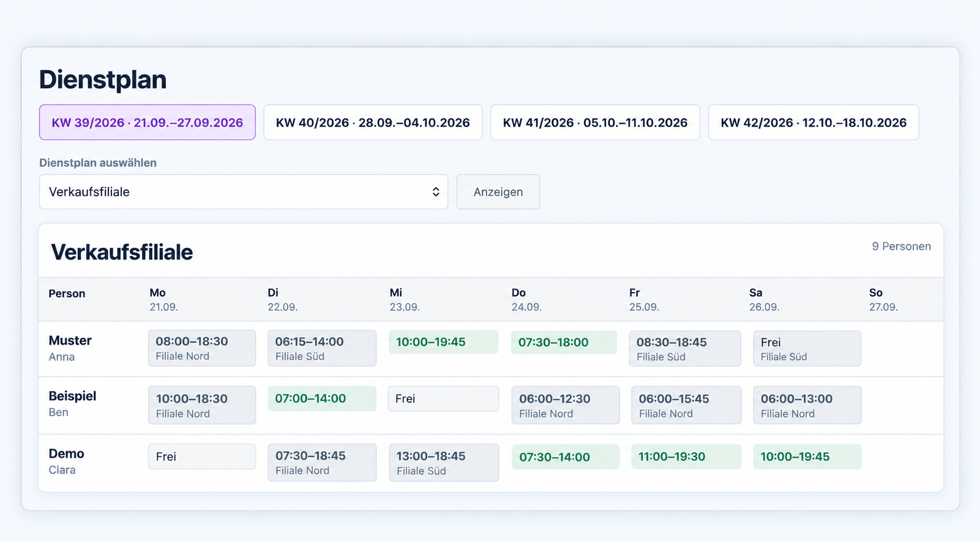Click Anna's Friday shift 08:30–18:45
The image size is (980, 541).
685,349
